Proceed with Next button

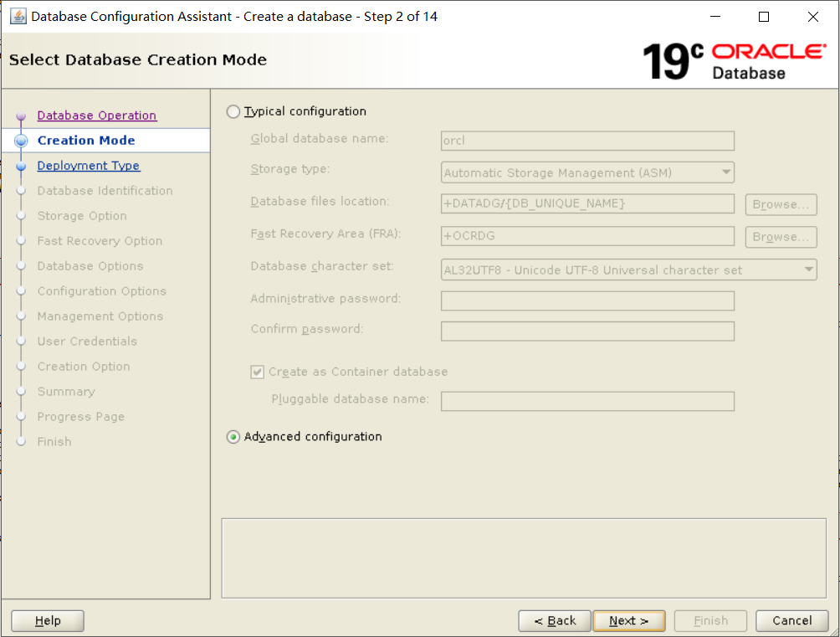tap(629, 621)
